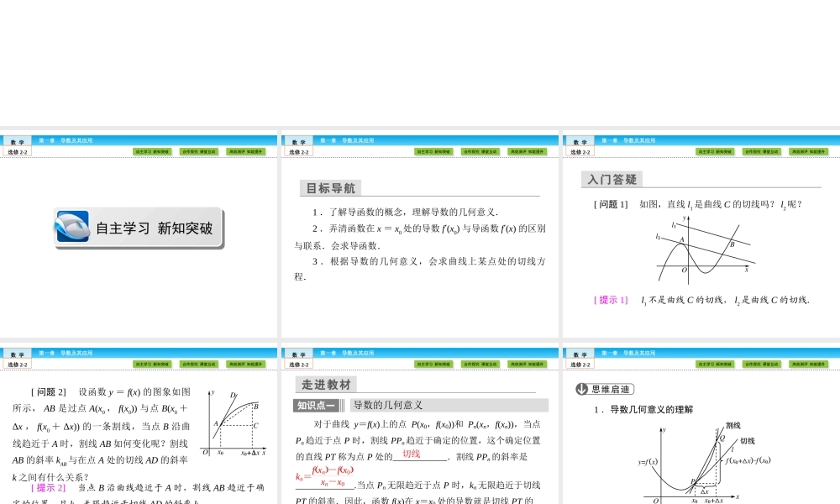840x504 pixels.
Task: Click the 入门答疑 section header bar
Action: click(611, 179)
